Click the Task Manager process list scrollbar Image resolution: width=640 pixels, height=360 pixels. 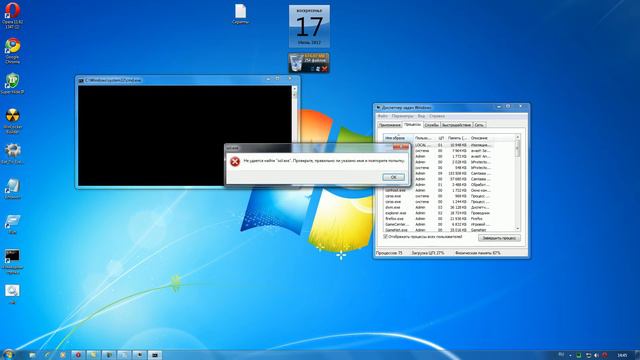[x=517, y=183]
